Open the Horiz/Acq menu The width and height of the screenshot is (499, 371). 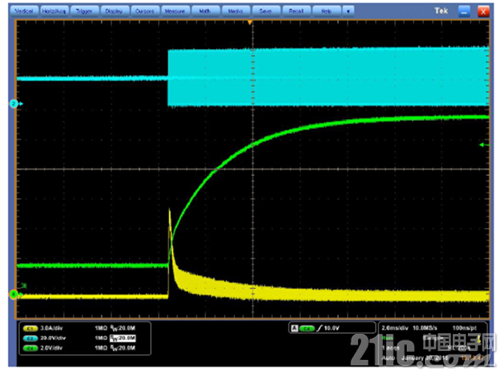pyautogui.click(x=54, y=11)
